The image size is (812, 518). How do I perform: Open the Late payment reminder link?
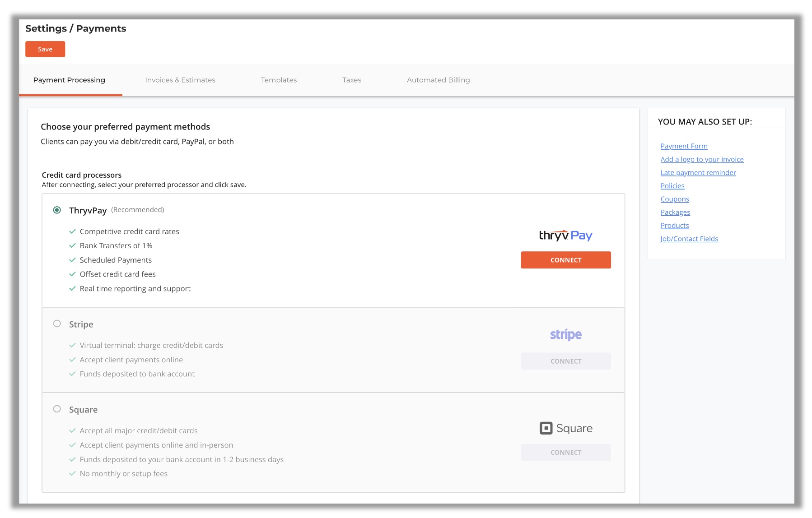(698, 172)
